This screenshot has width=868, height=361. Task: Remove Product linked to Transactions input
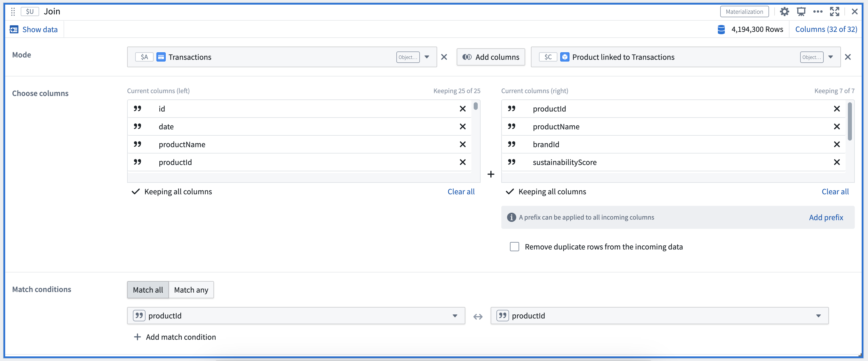848,57
